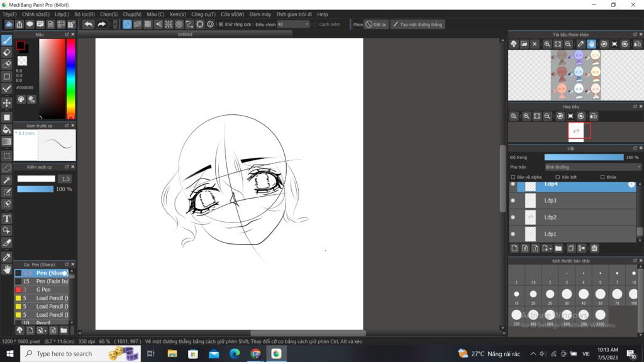Select the Text tool
The image size is (644, 362).
coord(7,219)
